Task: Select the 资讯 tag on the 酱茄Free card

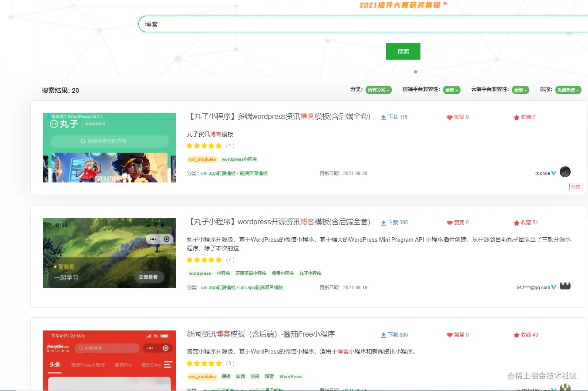Action: (x=255, y=377)
